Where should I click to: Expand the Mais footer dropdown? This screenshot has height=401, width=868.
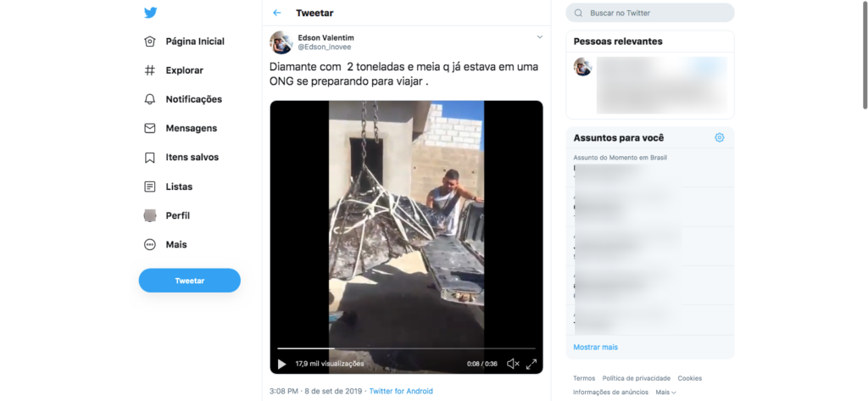pos(666,393)
